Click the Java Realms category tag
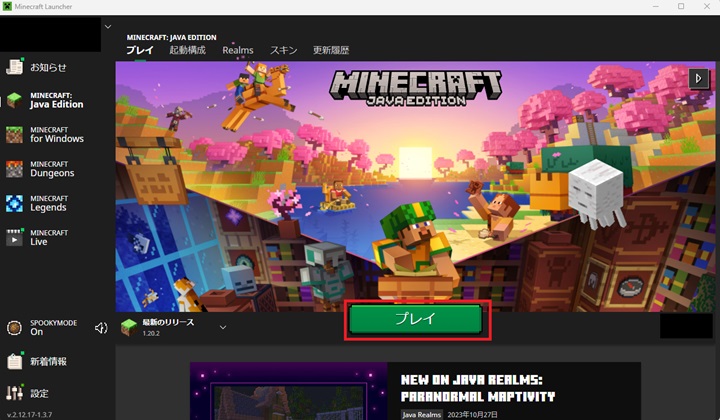720x420 pixels. 422,414
